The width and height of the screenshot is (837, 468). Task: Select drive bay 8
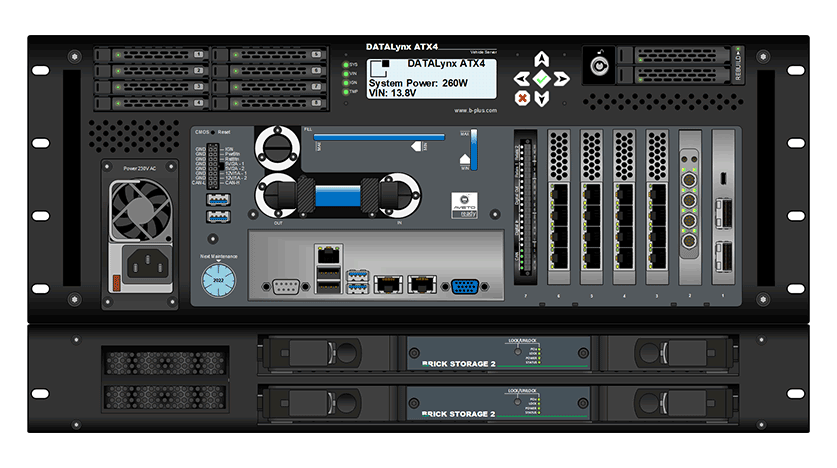(x=270, y=102)
